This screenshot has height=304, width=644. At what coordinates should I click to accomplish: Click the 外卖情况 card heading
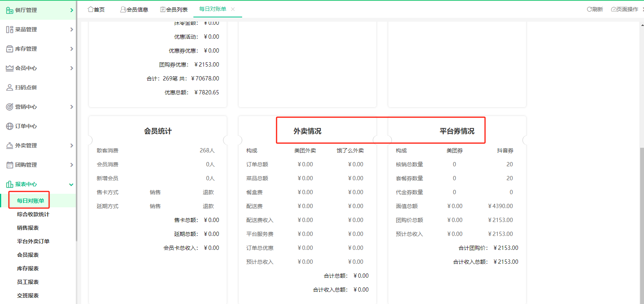(x=307, y=131)
